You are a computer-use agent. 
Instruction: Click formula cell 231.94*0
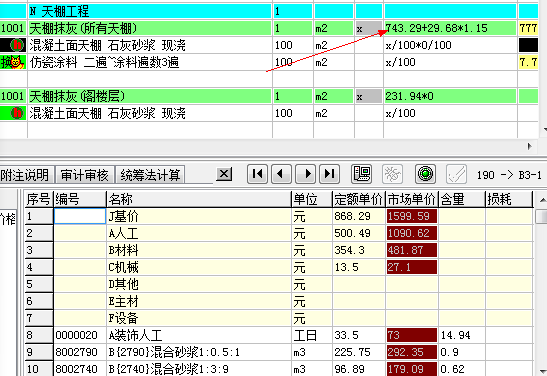click(450, 96)
